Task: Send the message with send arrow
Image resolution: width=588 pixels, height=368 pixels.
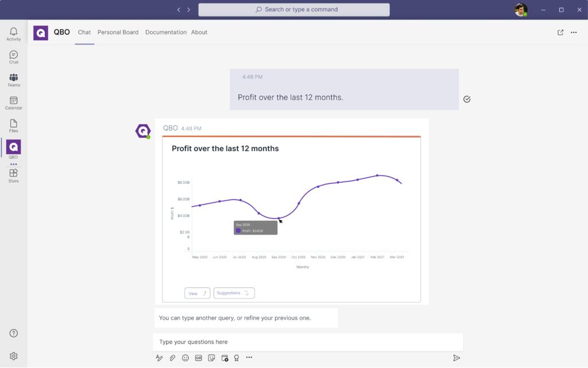Action: (457, 358)
